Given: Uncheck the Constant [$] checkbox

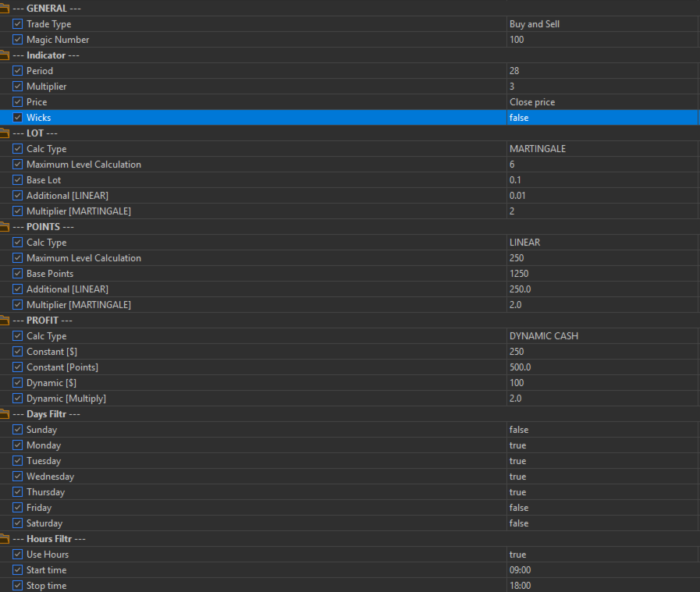Looking at the screenshot, I should (x=17, y=352).
